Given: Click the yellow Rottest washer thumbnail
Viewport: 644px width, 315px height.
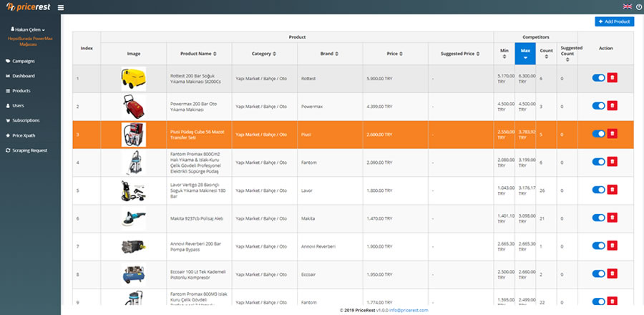Looking at the screenshot, I should [x=134, y=79].
